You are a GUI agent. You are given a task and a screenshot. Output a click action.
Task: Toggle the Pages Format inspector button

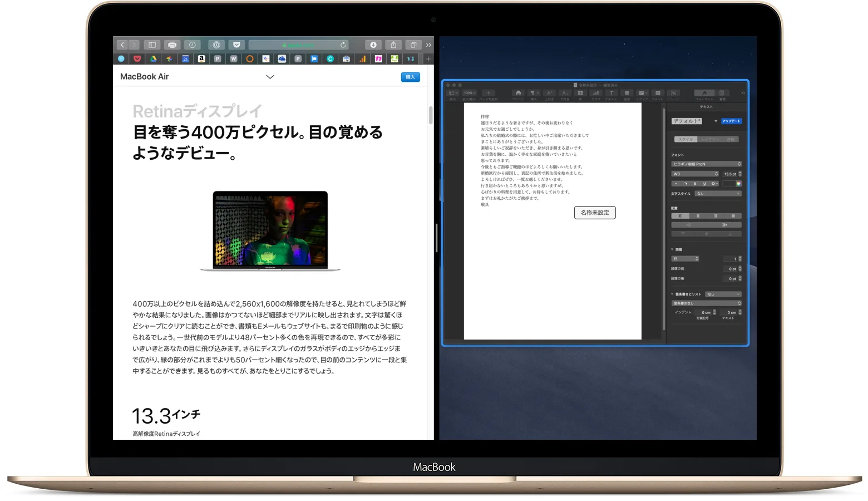pyautogui.click(x=704, y=94)
